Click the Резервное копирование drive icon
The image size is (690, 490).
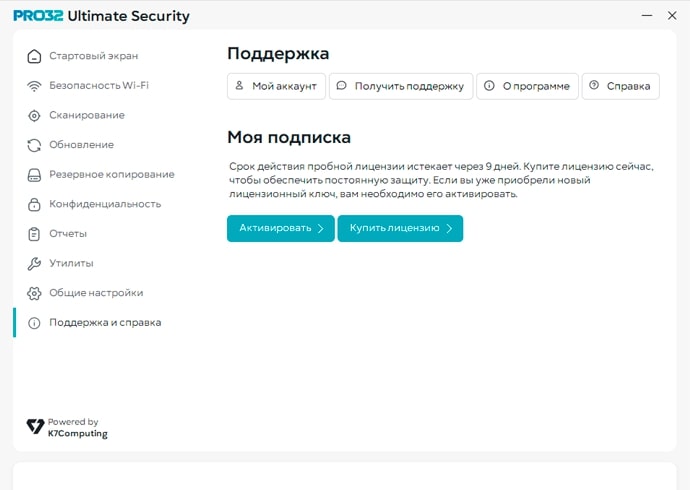click(34, 175)
